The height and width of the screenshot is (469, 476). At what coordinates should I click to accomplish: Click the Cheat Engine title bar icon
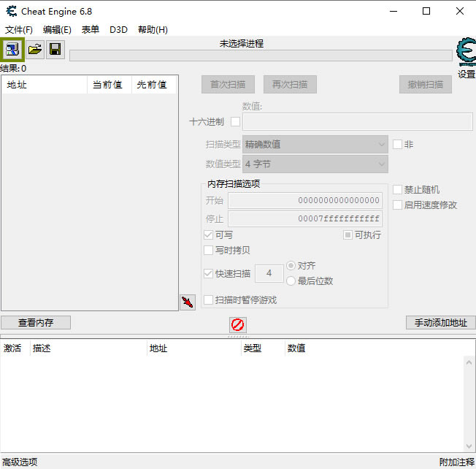[x=11, y=11]
